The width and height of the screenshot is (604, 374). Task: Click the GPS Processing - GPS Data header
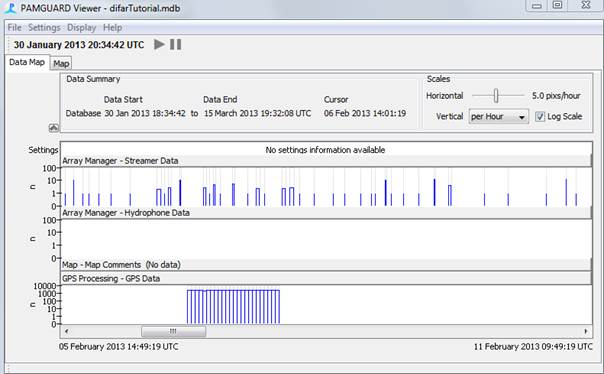tap(326, 278)
